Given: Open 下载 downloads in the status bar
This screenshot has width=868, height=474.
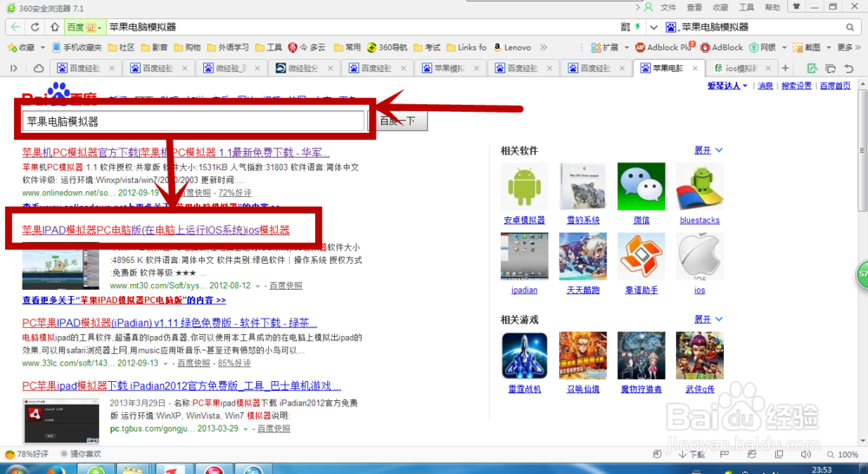Looking at the screenshot, I should (692, 454).
